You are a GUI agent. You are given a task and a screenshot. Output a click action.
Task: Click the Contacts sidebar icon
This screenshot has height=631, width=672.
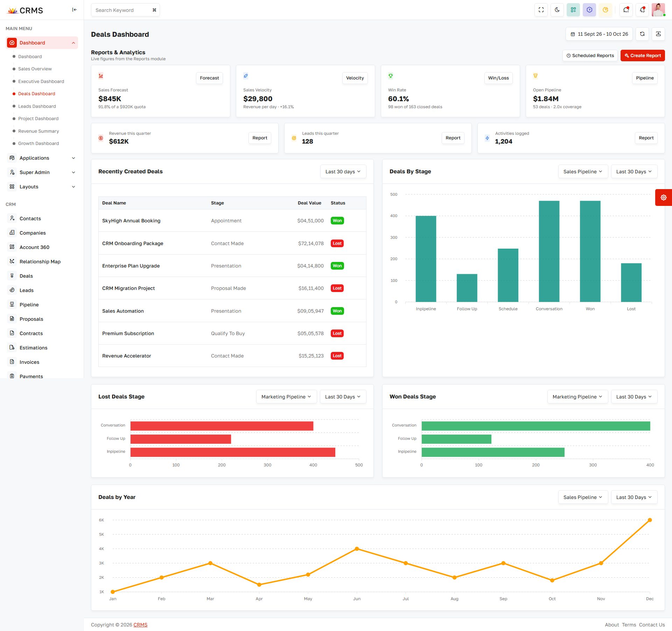pyautogui.click(x=12, y=218)
